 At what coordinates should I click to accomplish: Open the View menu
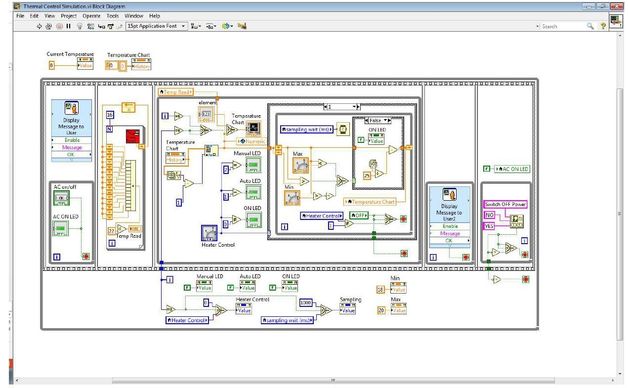[x=50, y=16]
